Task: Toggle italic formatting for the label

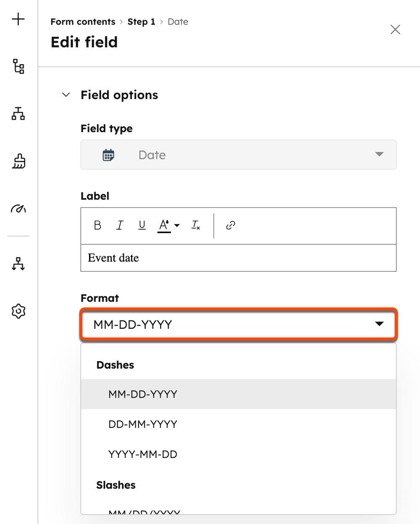Action: pos(120,225)
